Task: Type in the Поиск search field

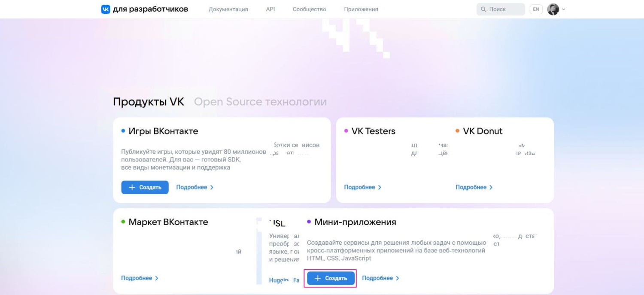Action: 504,9
